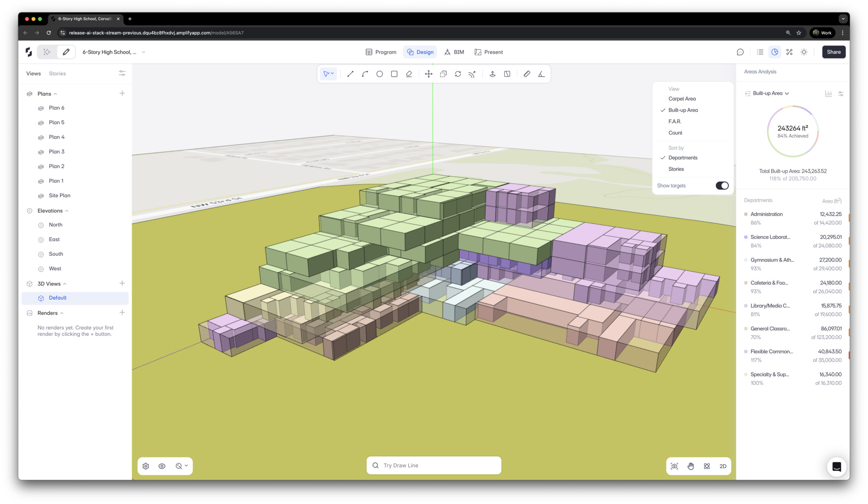Collapse the Plans section
This screenshot has width=868, height=504.
pos(55,93)
